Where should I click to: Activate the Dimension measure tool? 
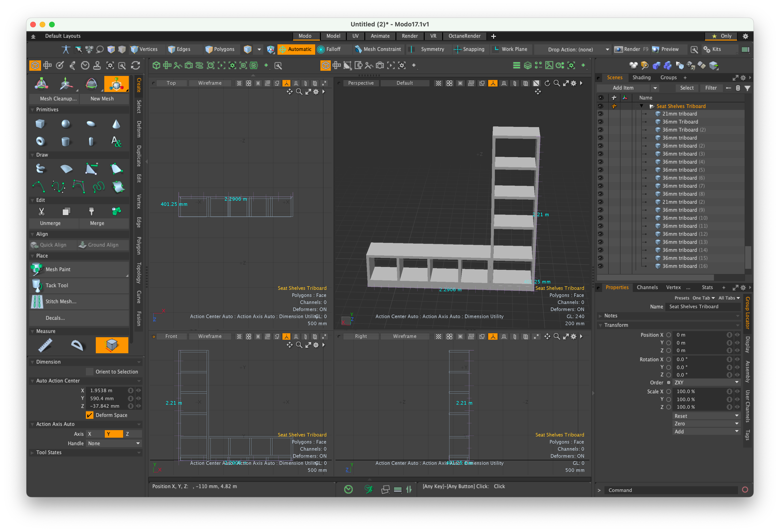click(112, 345)
